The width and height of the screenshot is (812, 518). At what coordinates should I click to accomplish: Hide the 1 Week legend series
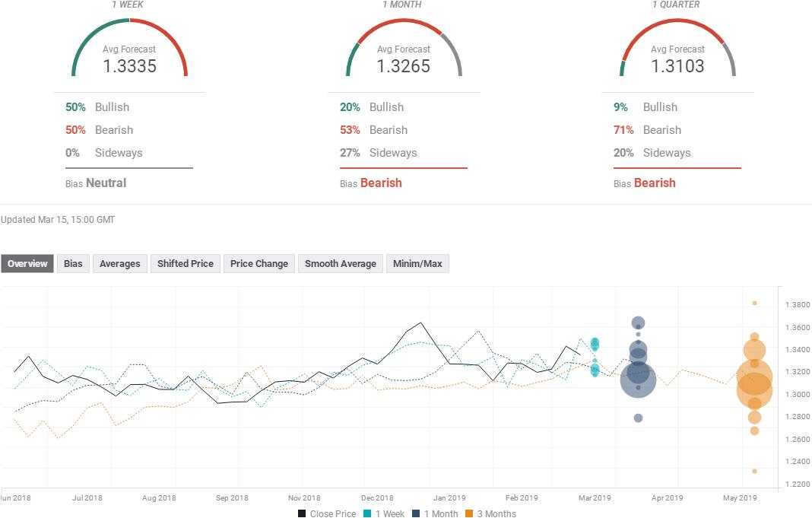pos(383,513)
